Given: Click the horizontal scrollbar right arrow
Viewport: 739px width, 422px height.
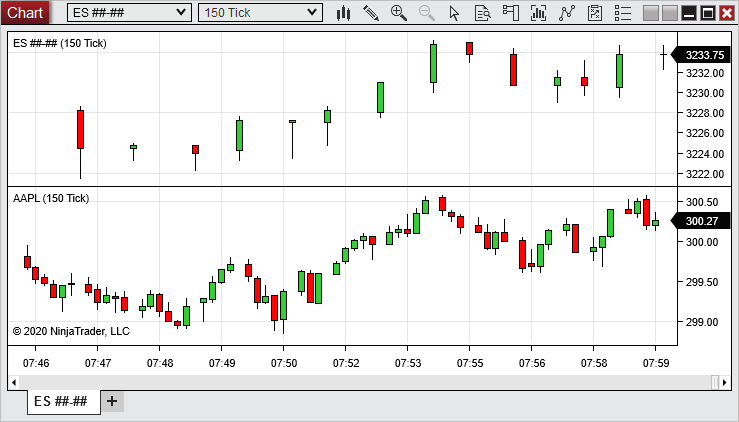Looking at the screenshot, I should coord(725,382).
